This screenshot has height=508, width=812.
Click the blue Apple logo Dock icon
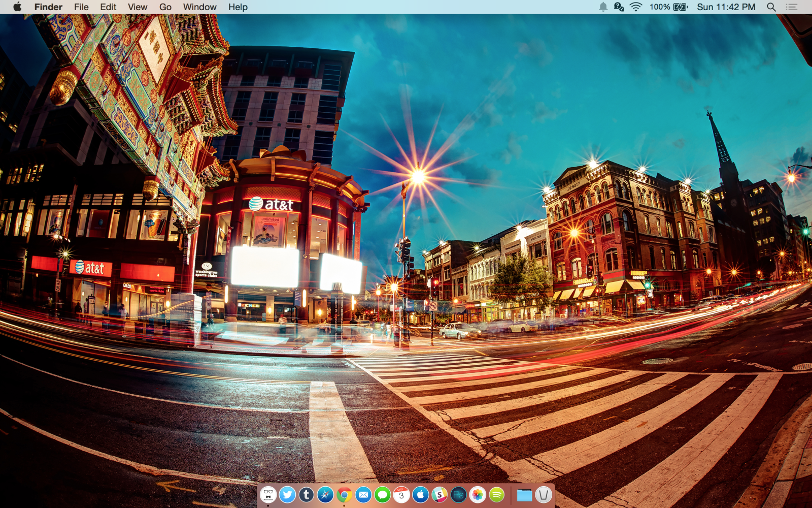pos(421,494)
